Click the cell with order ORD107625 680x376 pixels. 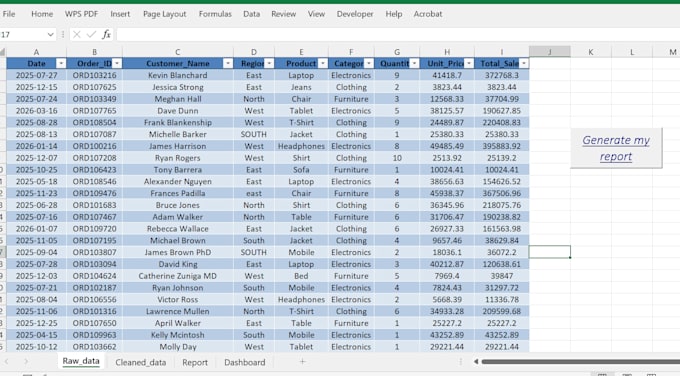click(x=95, y=87)
